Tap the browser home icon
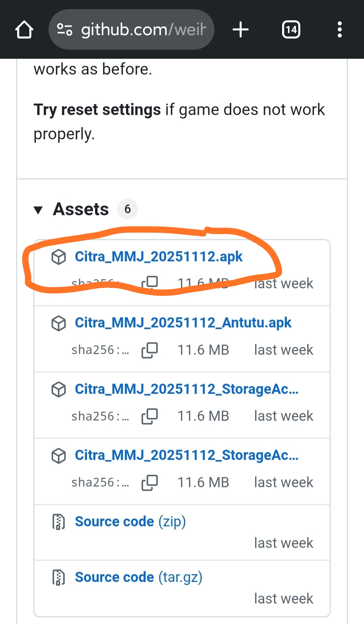The width and height of the screenshot is (364, 624). (x=24, y=30)
